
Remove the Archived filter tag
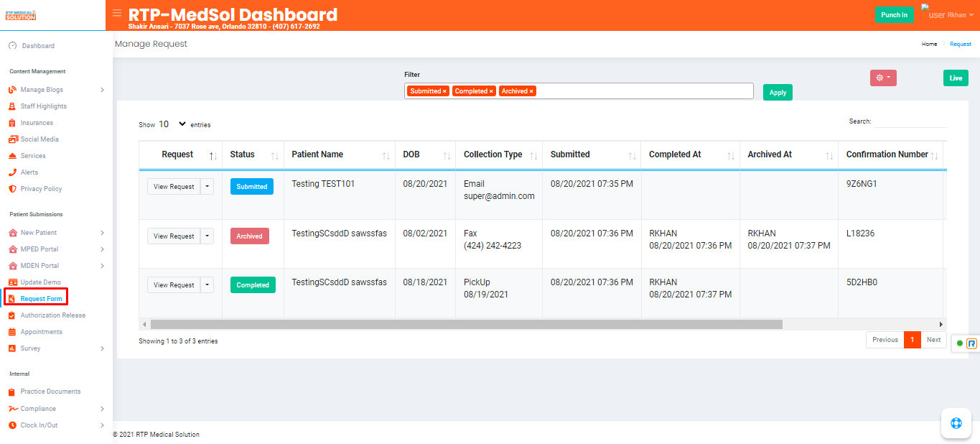point(531,91)
